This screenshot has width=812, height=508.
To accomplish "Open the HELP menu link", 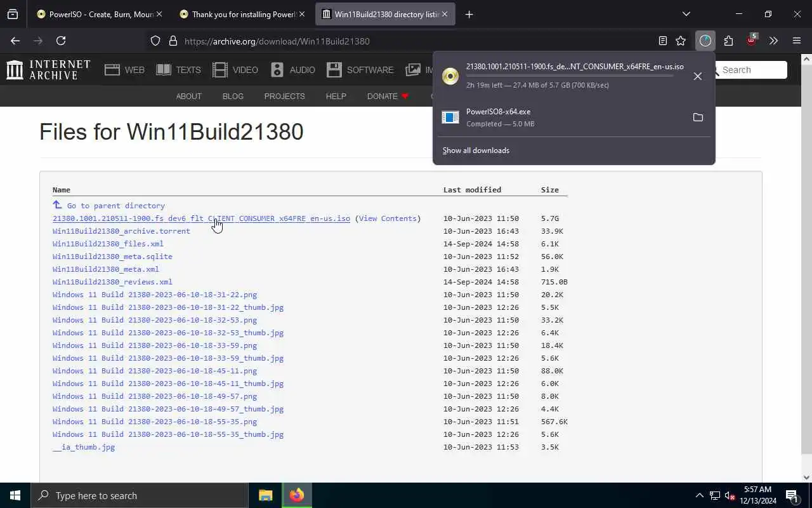I will [x=336, y=97].
